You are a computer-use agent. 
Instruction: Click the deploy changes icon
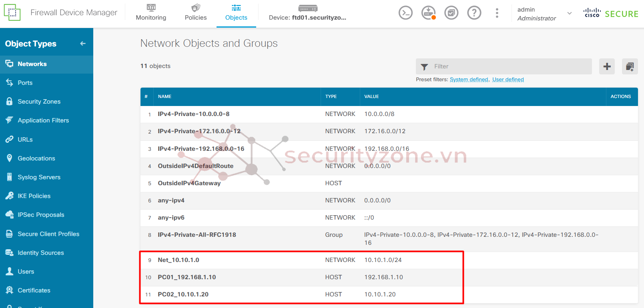coord(428,13)
